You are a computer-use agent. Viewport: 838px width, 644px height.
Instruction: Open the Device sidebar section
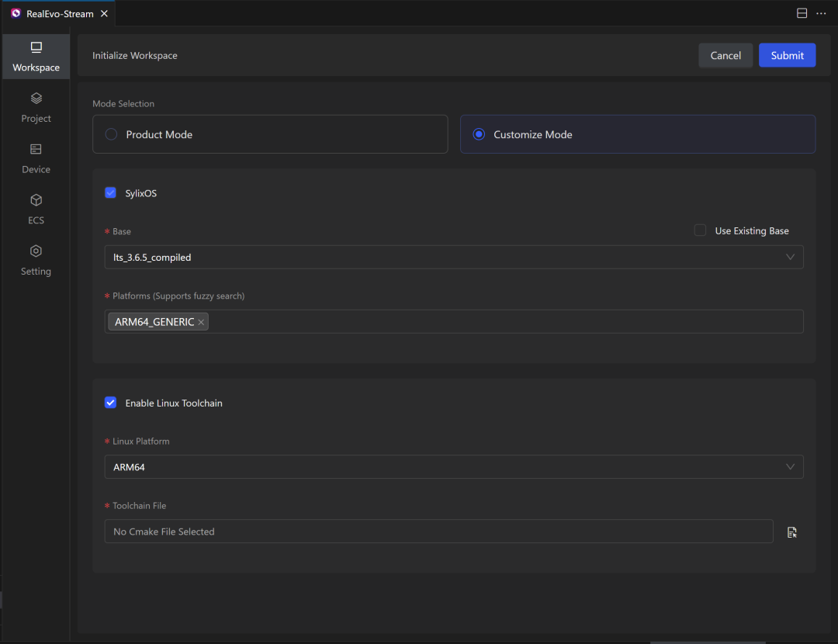click(36, 159)
